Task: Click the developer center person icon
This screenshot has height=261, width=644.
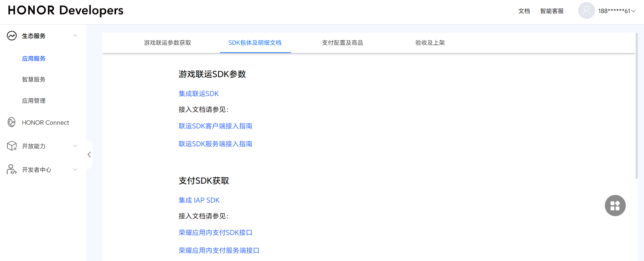Action: (11, 169)
